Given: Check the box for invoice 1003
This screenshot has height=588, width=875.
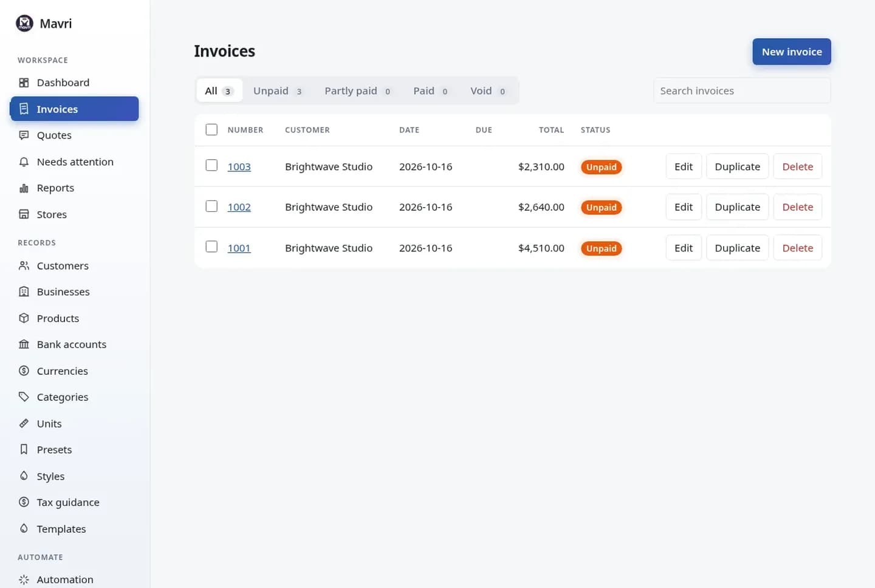Looking at the screenshot, I should tap(211, 165).
